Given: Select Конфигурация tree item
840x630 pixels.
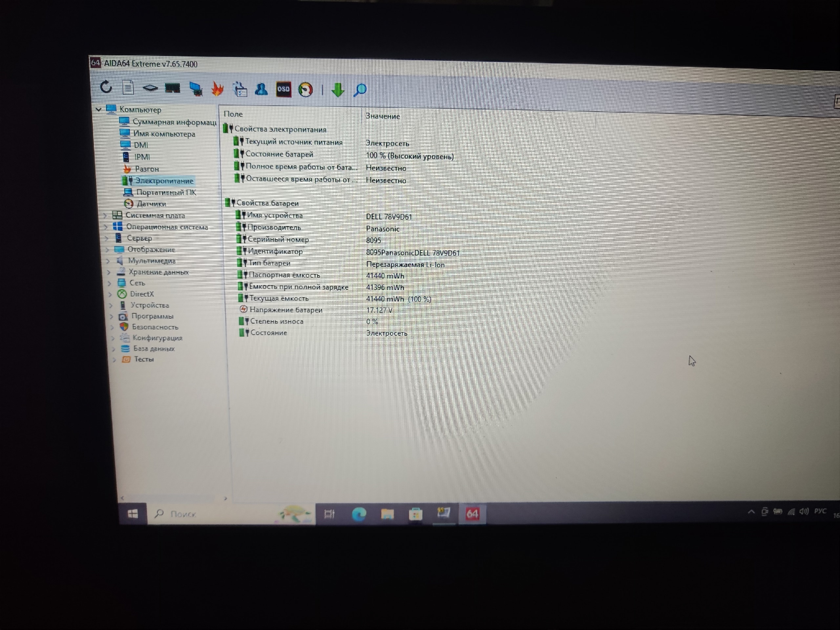Looking at the screenshot, I should tap(151, 338).
